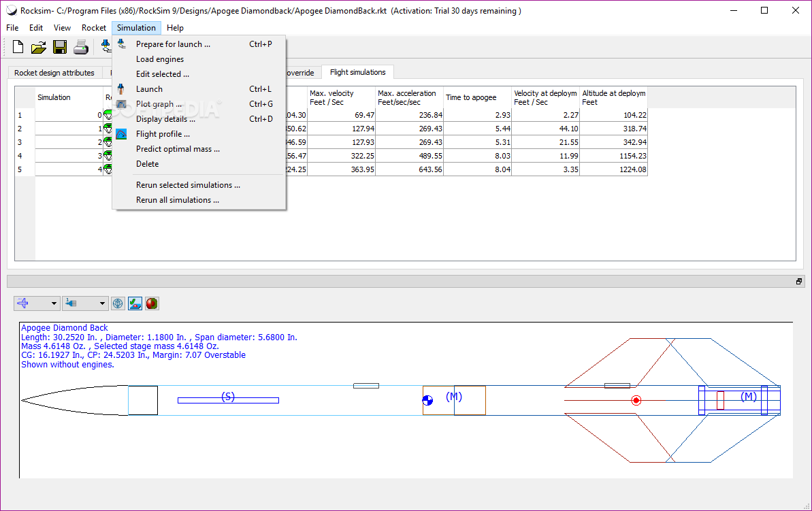Open the View menu
Viewport: 812px width, 511px height.
62,28
